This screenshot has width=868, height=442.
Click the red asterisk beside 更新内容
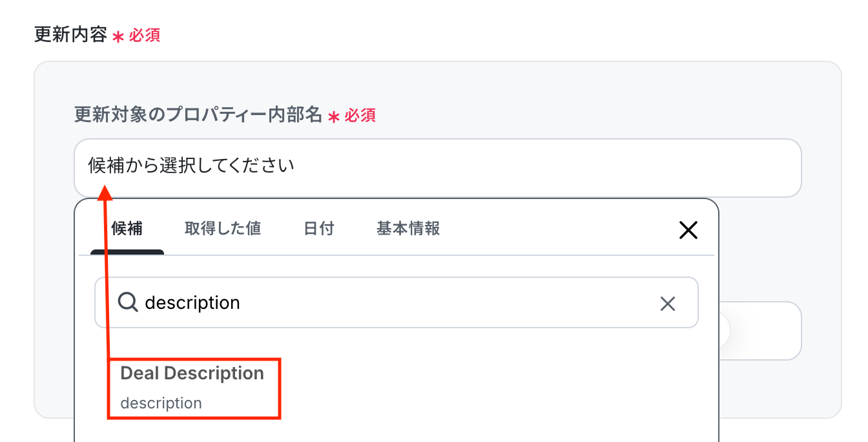pyautogui.click(x=118, y=37)
